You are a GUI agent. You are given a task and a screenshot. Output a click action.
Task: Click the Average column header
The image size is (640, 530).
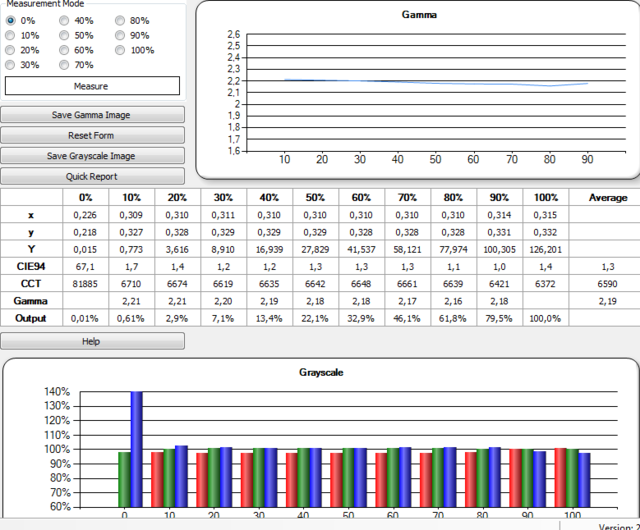coord(608,198)
